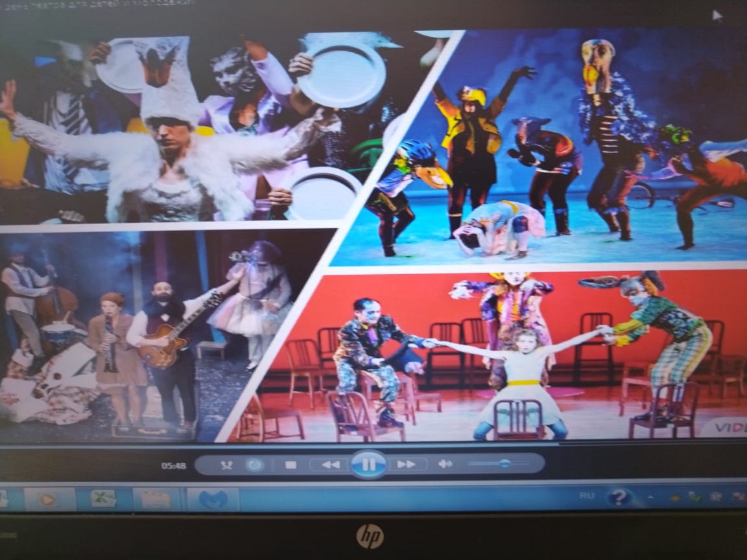
Task: Open Excel from the taskbar
Action: tap(103, 499)
